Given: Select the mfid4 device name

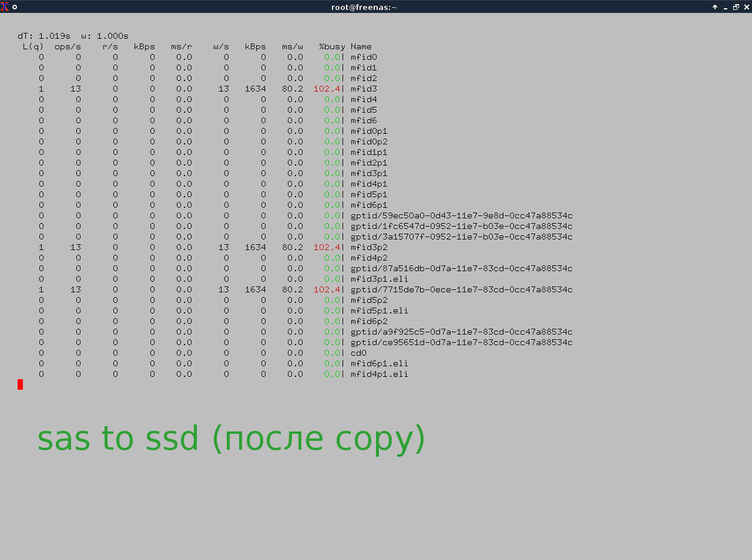Looking at the screenshot, I should tap(364, 99).
